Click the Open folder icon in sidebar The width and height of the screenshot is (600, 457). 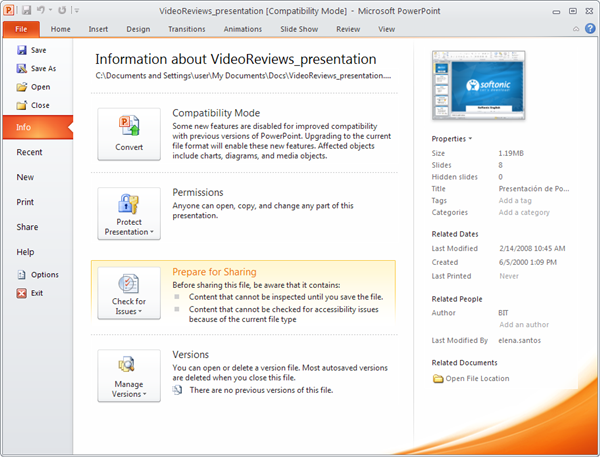pos(22,87)
